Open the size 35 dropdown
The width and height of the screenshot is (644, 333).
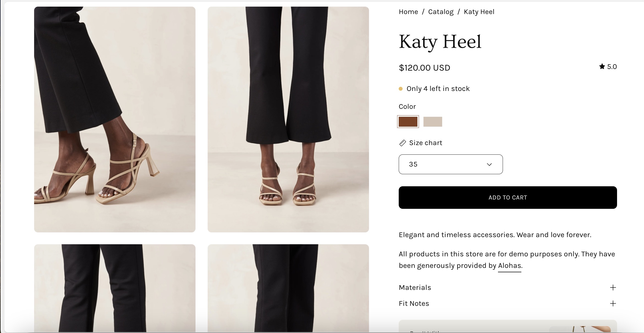450,164
